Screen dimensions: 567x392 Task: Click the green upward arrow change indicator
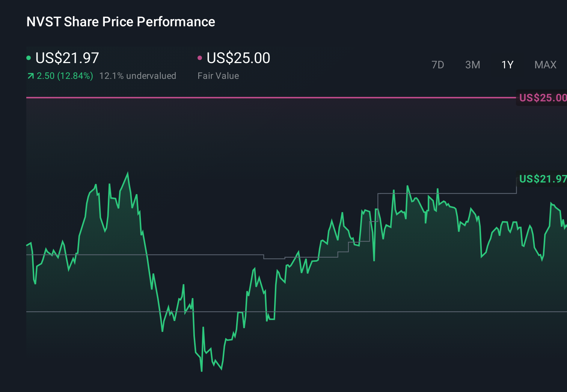click(x=30, y=75)
